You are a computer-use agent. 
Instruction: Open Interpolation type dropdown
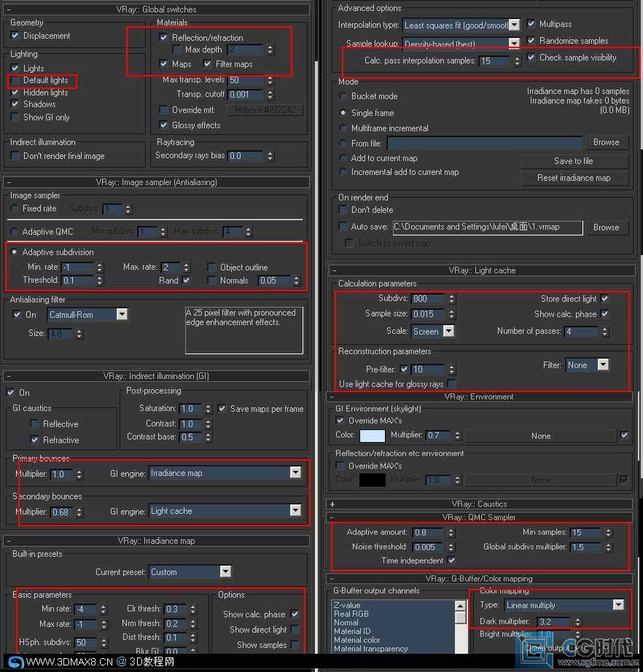[515, 25]
